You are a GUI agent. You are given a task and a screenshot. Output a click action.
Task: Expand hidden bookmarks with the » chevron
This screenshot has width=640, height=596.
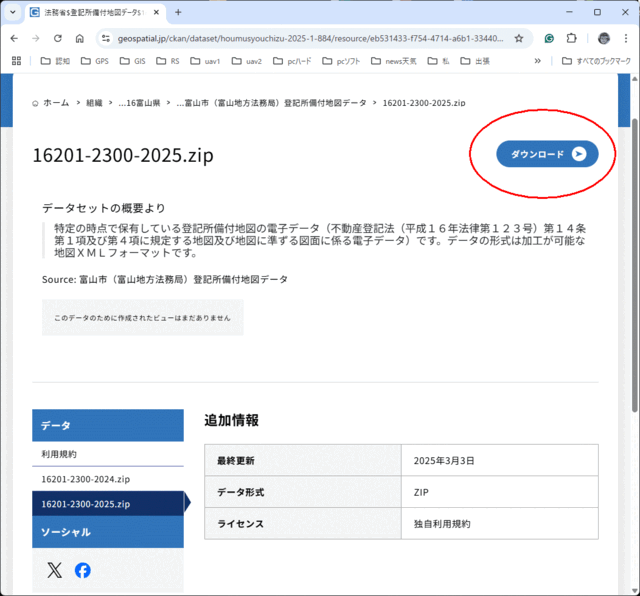point(538,61)
